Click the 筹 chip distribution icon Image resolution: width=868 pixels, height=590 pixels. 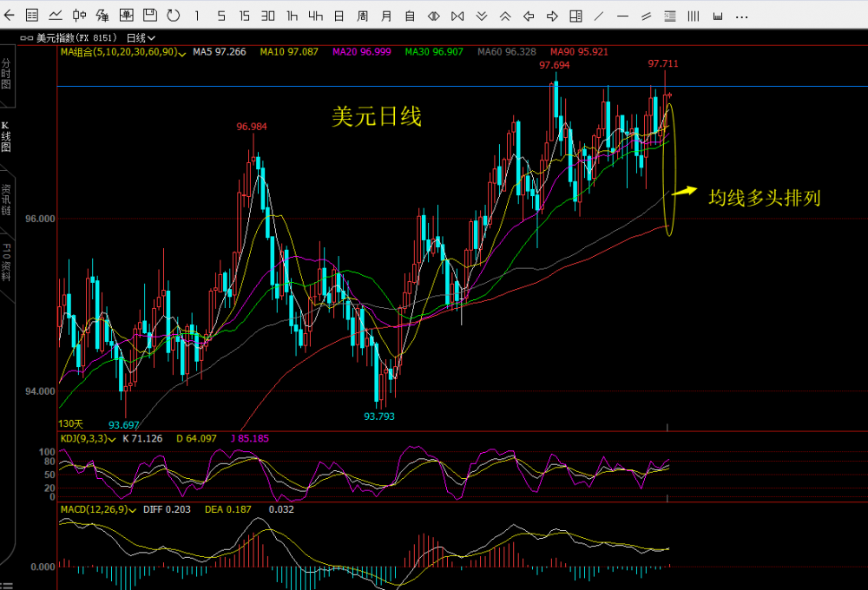[102, 16]
